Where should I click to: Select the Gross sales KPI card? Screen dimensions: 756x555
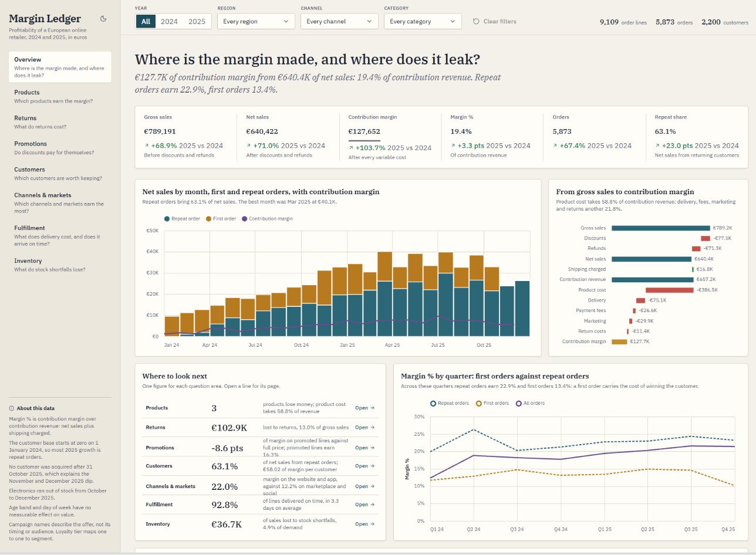point(187,137)
